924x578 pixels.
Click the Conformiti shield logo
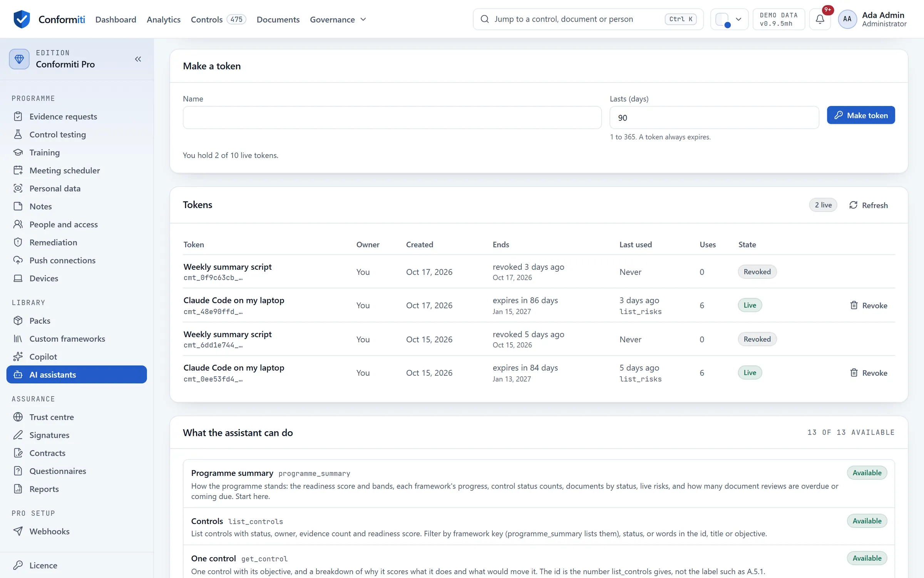[x=22, y=19]
